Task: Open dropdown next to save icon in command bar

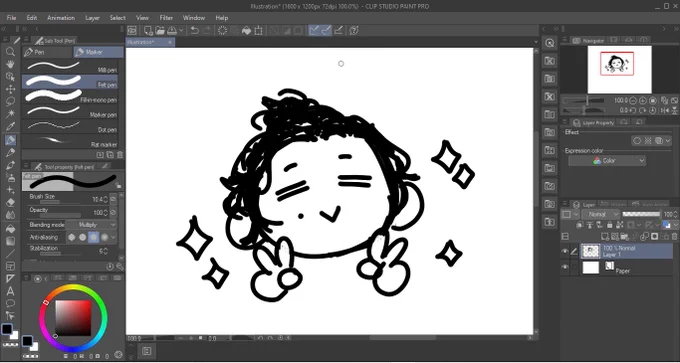Action: coord(181,30)
